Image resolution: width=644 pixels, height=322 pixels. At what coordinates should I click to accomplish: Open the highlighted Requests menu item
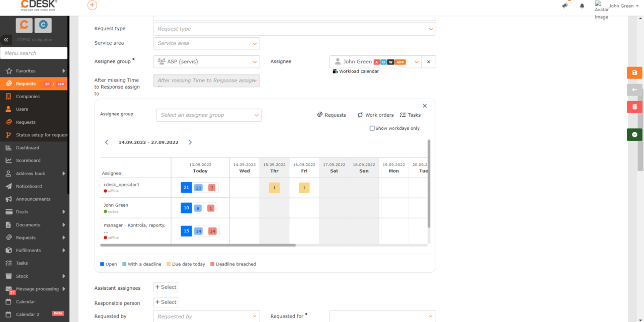[34, 84]
